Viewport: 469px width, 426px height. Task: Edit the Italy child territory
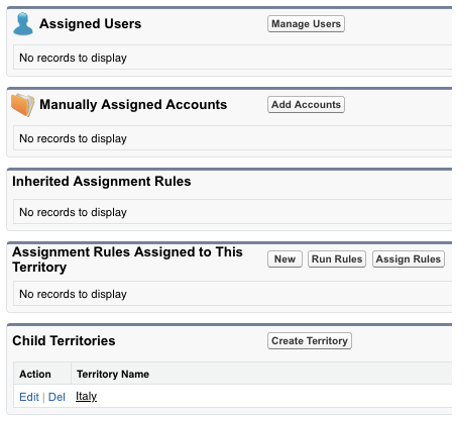point(29,397)
